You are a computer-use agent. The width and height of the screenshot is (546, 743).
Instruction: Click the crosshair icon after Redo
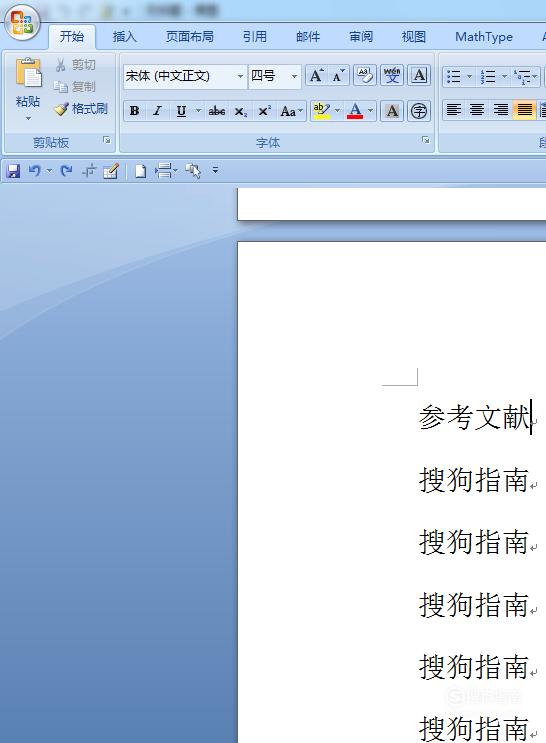[89, 171]
